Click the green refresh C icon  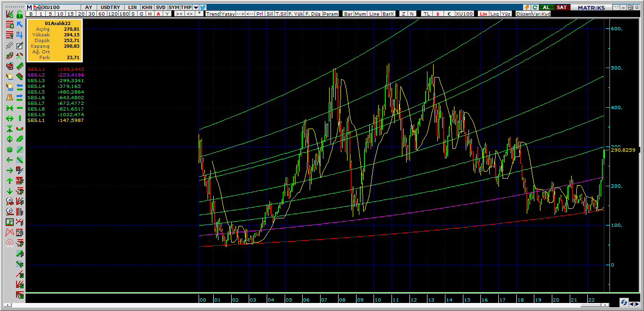(x=535, y=8)
